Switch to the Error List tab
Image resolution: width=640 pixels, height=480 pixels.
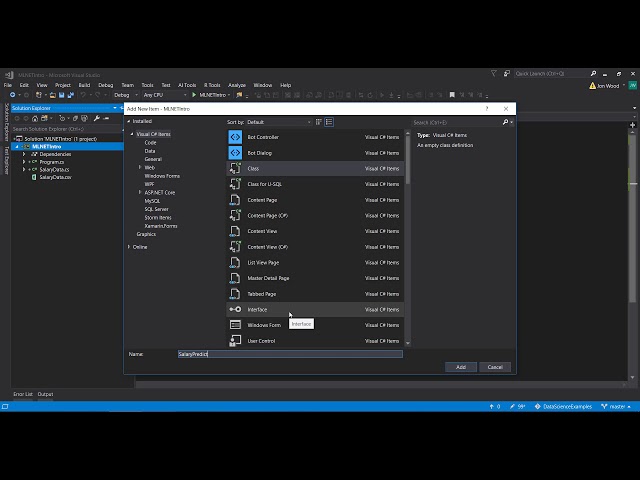(23, 394)
